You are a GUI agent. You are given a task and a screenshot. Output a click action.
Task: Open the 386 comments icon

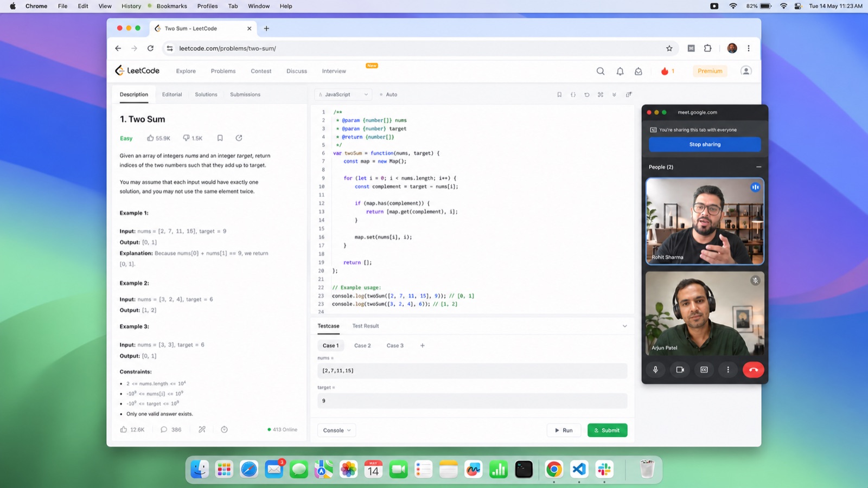click(164, 429)
